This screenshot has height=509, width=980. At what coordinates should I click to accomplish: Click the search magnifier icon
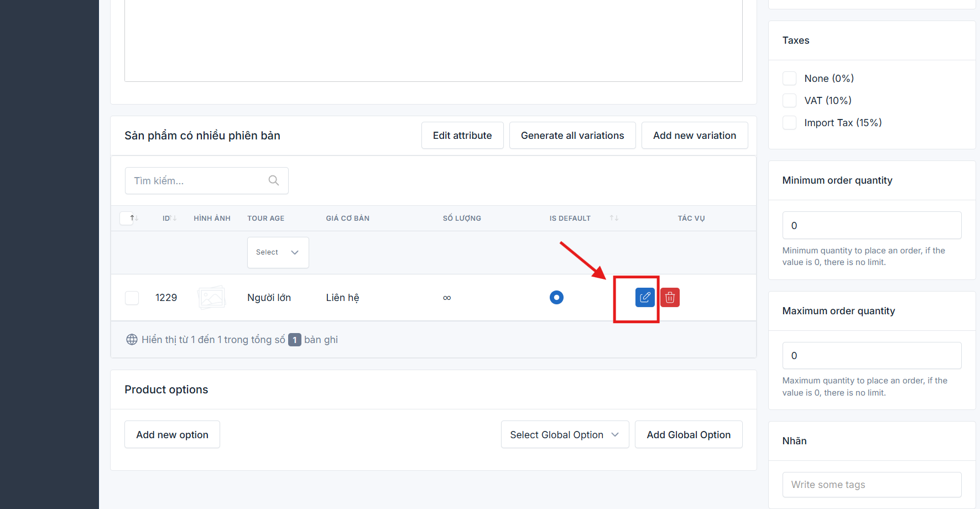pyautogui.click(x=273, y=180)
